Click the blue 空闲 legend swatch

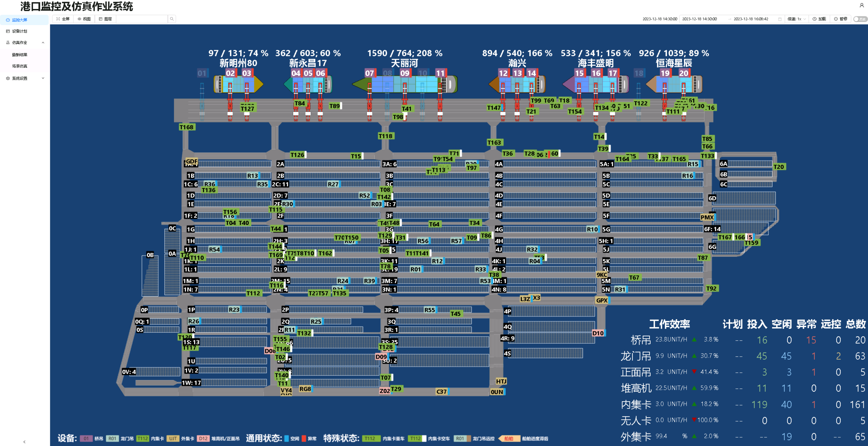pos(287,438)
